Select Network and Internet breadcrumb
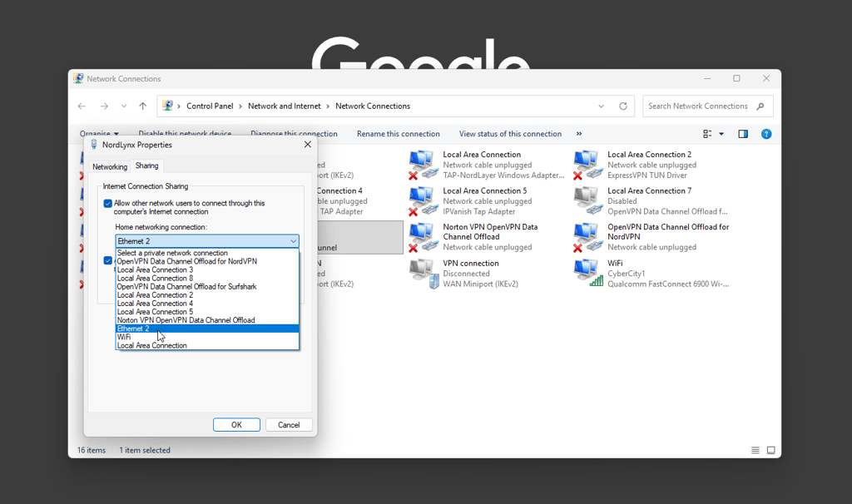Image resolution: width=852 pixels, height=504 pixels. [x=285, y=106]
